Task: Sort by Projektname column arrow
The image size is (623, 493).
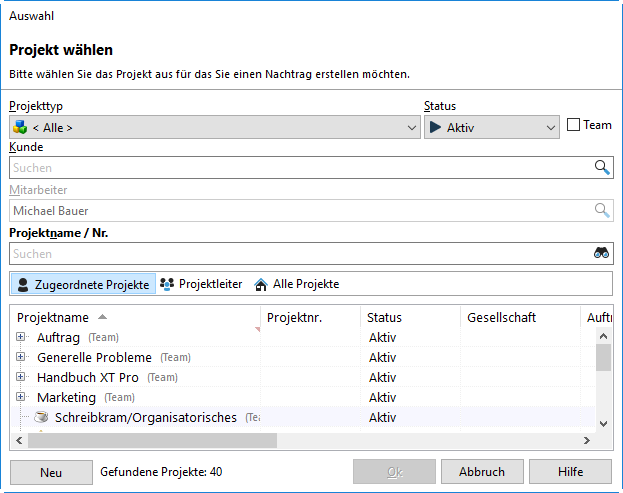Action: click(x=103, y=317)
